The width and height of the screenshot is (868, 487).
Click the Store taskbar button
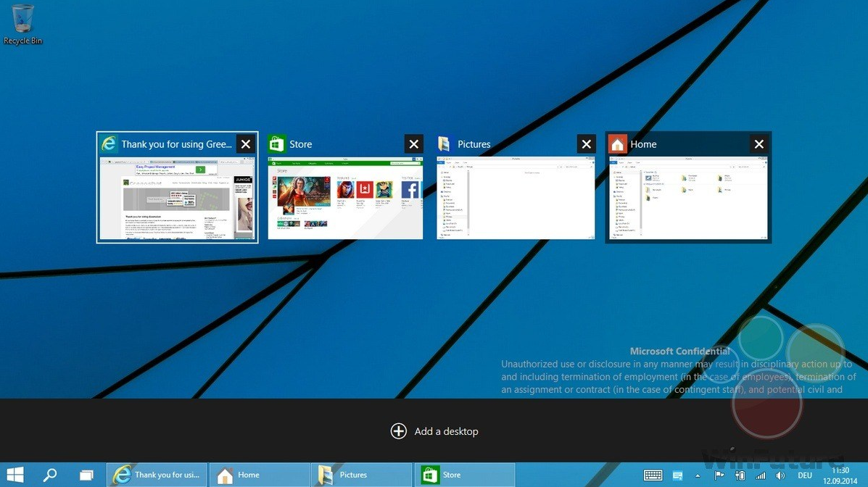[464, 475]
